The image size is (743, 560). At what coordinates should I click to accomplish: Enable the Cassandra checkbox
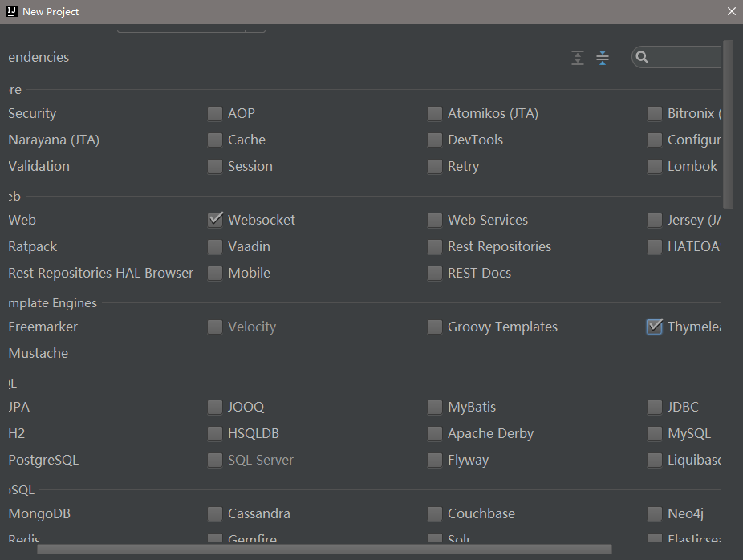215,514
